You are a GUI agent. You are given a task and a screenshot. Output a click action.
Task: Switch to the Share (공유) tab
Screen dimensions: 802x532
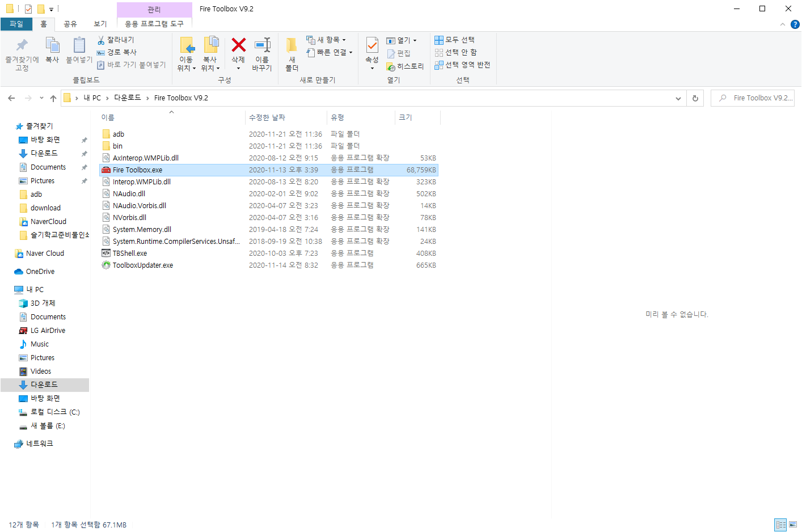(70, 24)
